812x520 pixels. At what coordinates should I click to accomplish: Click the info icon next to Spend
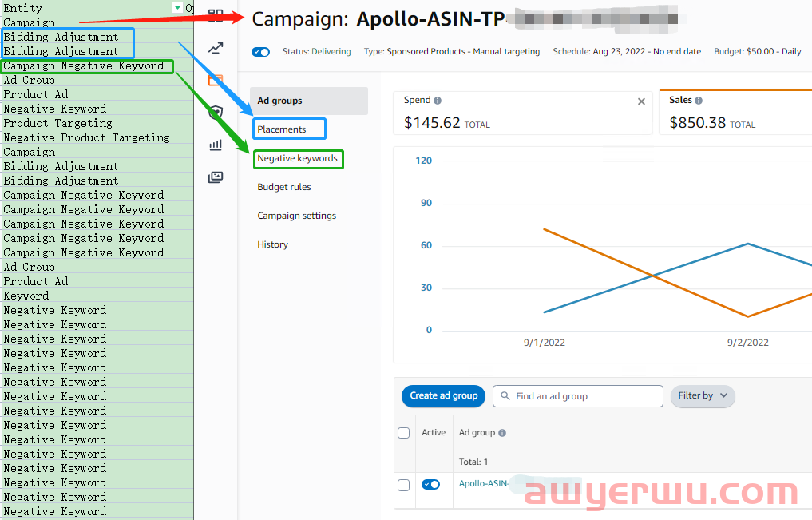[438, 101]
